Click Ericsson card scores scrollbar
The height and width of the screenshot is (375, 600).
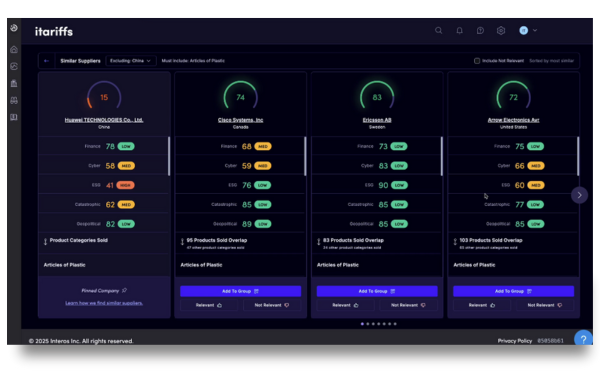(x=442, y=156)
